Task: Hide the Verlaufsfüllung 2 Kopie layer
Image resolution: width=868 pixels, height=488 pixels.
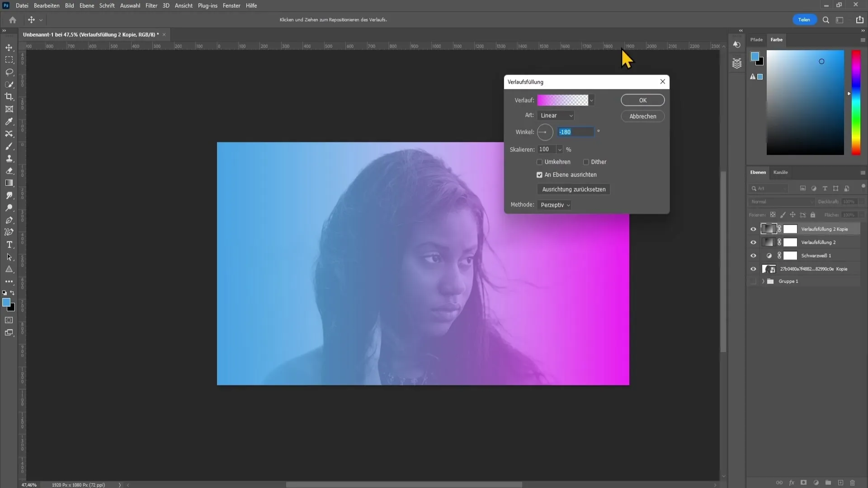Action: tap(753, 229)
